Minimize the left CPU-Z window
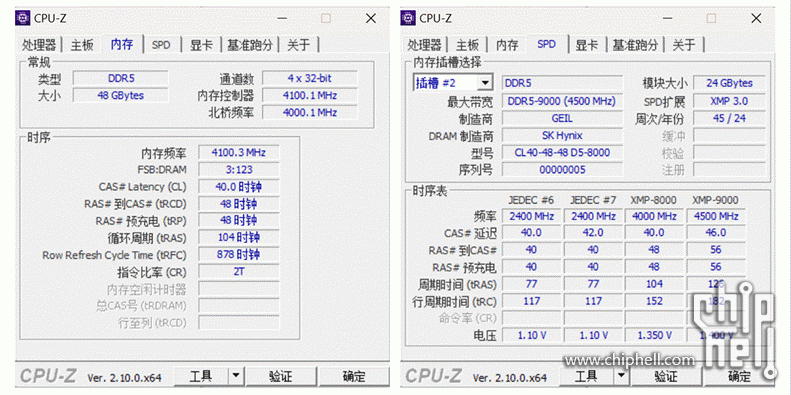This screenshot has width=791, height=395. click(281, 19)
